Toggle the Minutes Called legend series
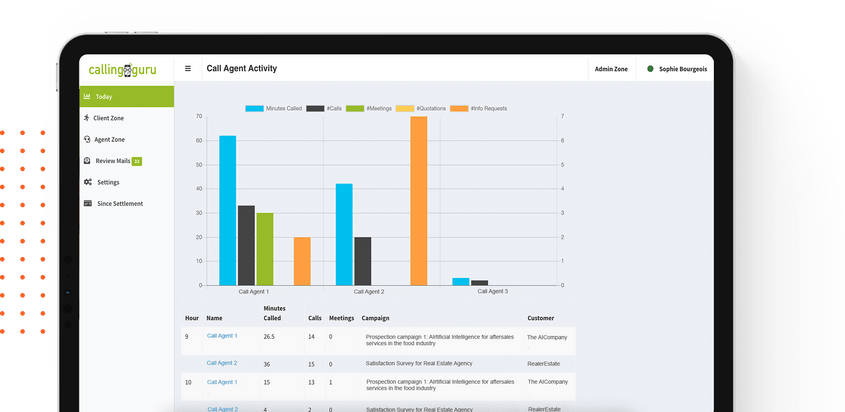This screenshot has width=845, height=412. point(276,108)
